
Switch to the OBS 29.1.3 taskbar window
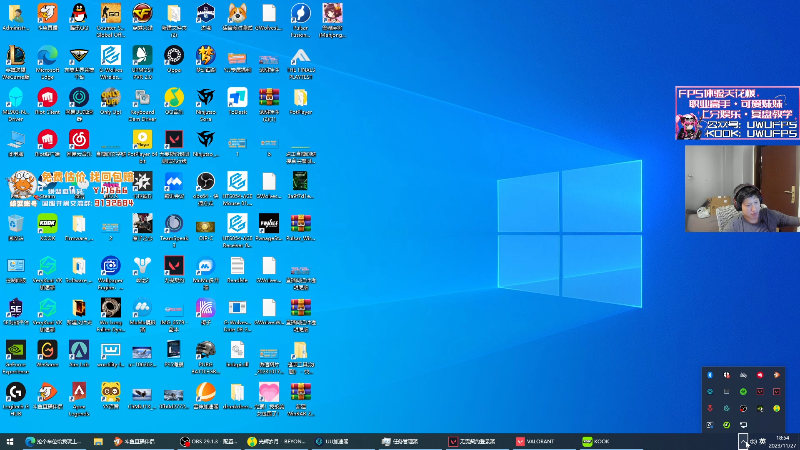[x=208, y=441]
